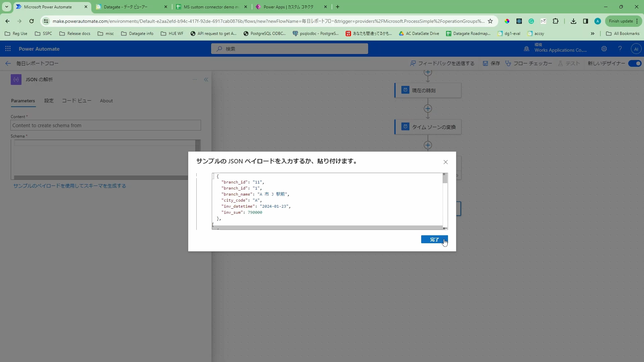Open the フロー チェッカー
644x362 pixels.
coord(529,63)
